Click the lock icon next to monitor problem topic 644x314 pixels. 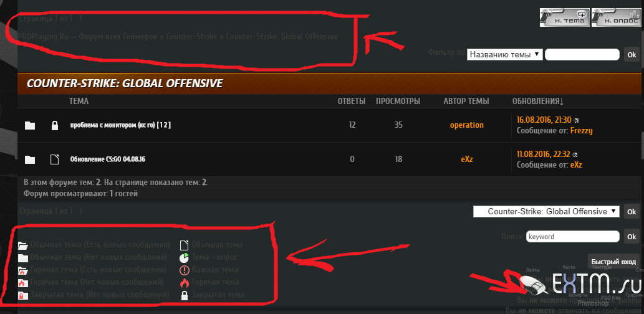(x=54, y=126)
